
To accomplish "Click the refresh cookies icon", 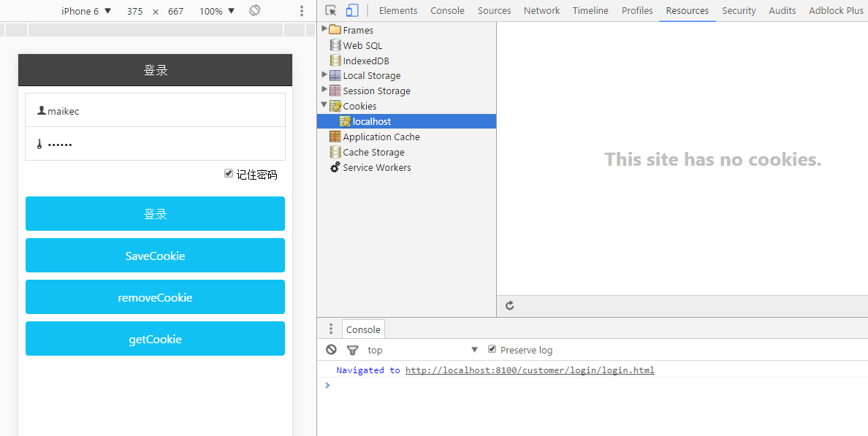I will [509, 305].
